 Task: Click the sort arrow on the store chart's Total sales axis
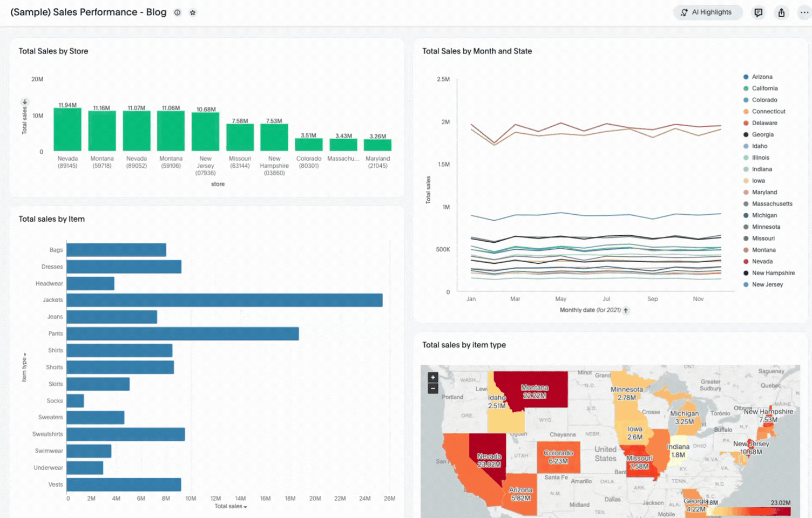tap(24, 101)
